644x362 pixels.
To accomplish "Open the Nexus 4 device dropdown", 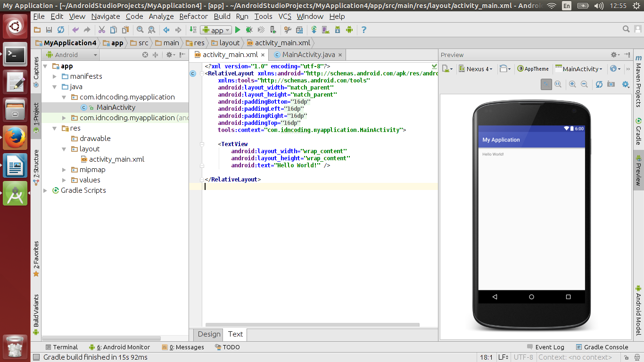I will [x=476, y=69].
